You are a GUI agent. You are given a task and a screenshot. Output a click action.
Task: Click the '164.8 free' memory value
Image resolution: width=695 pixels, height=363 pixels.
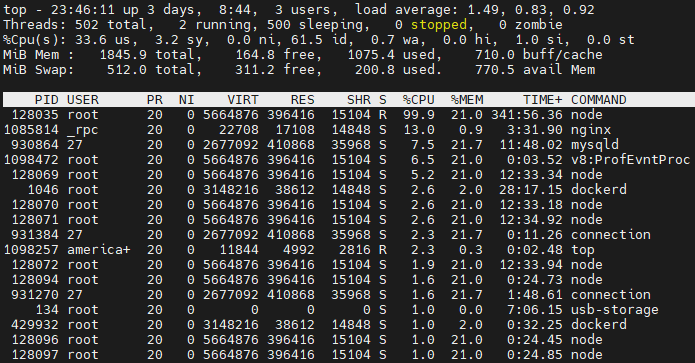tap(278, 55)
